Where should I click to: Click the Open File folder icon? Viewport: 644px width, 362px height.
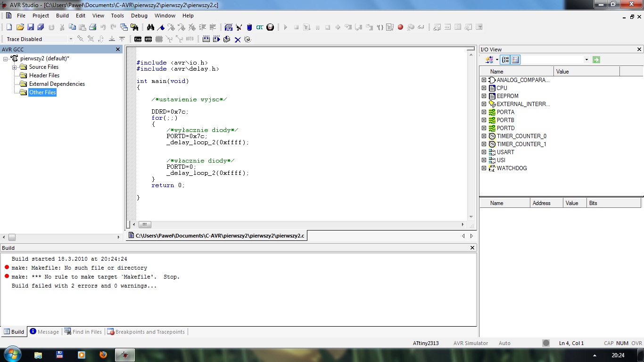[x=20, y=27]
